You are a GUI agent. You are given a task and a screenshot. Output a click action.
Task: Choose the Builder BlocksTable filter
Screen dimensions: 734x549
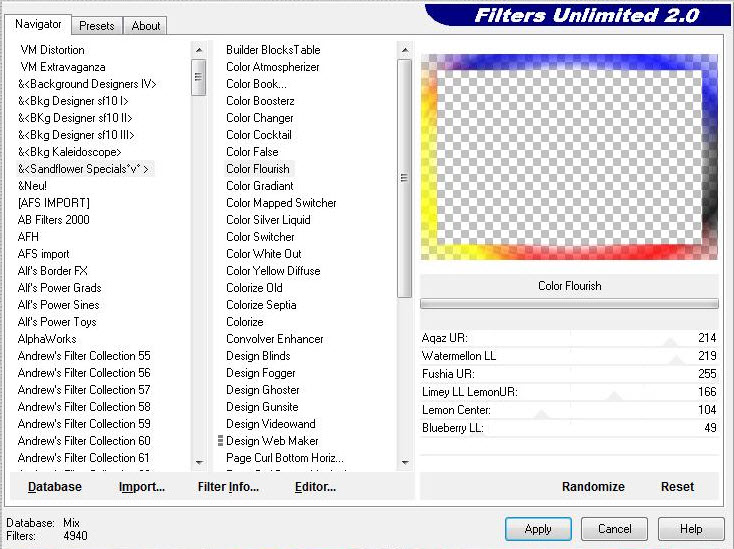click(x=273, y=50)
